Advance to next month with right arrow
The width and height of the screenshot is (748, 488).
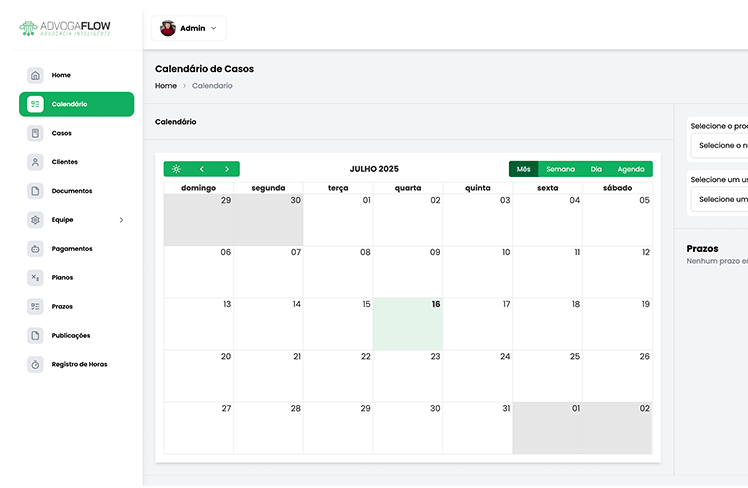click(227, 169)
